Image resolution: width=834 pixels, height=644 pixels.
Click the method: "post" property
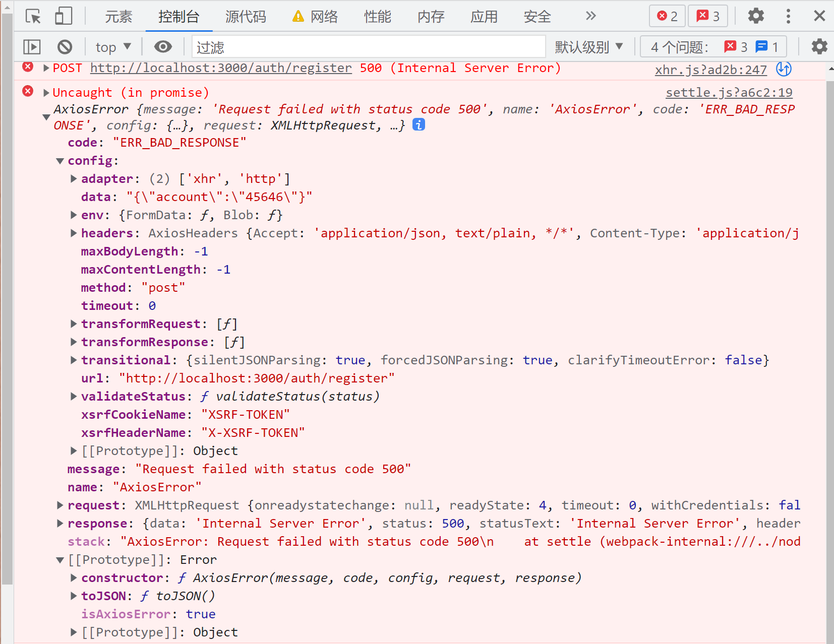pos(133,288)
